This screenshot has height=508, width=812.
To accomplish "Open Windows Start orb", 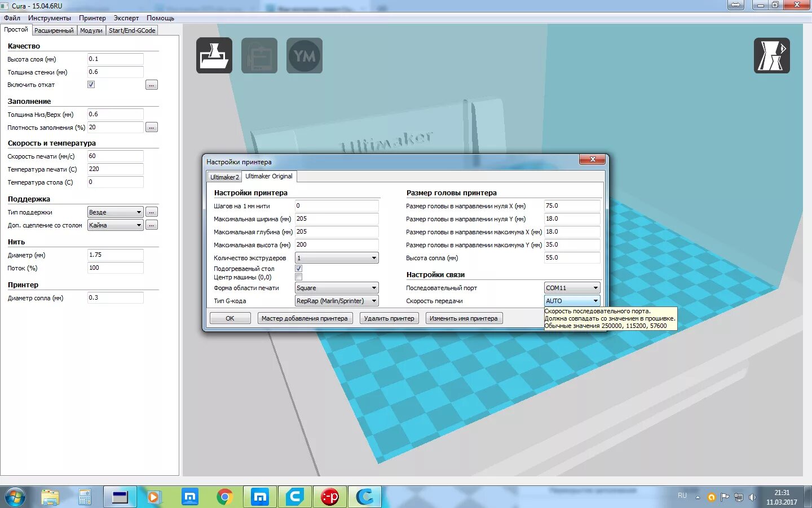I will click(x=15, y=497).
